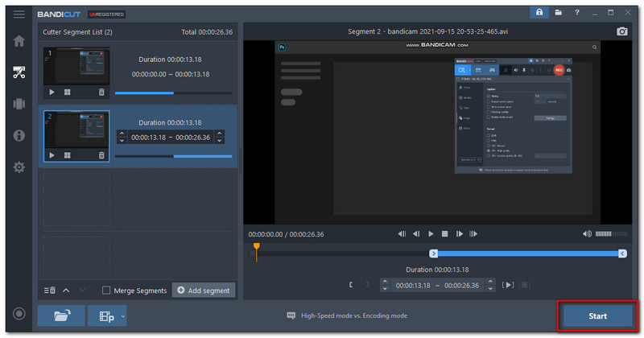Move selected segment up in list
This screenshot has height=338, width=644.
click(66, 291)
